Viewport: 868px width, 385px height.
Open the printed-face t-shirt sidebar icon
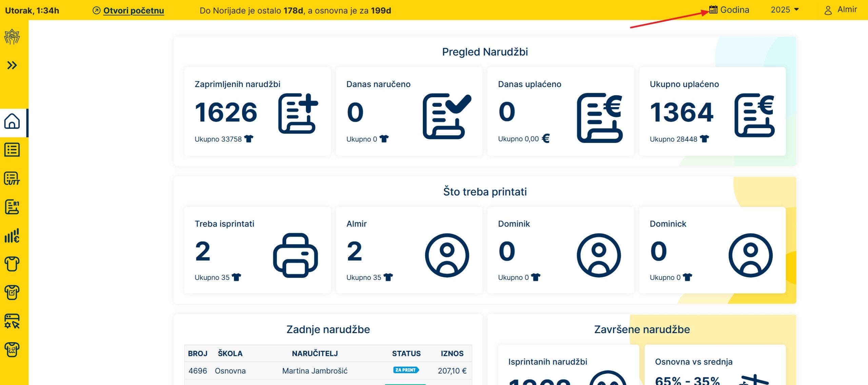tap(12, 349)
